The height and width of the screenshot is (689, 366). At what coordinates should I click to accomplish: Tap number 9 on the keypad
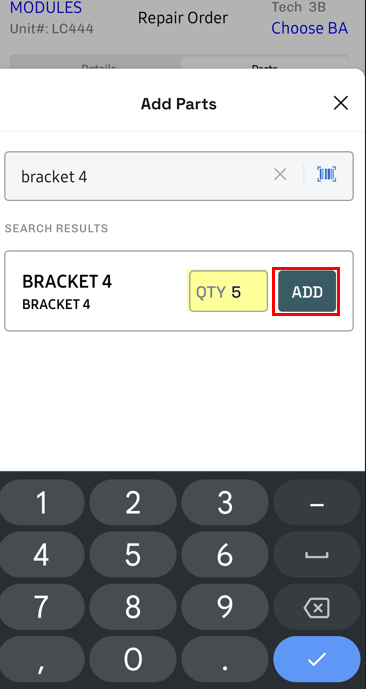click(225, 608)
